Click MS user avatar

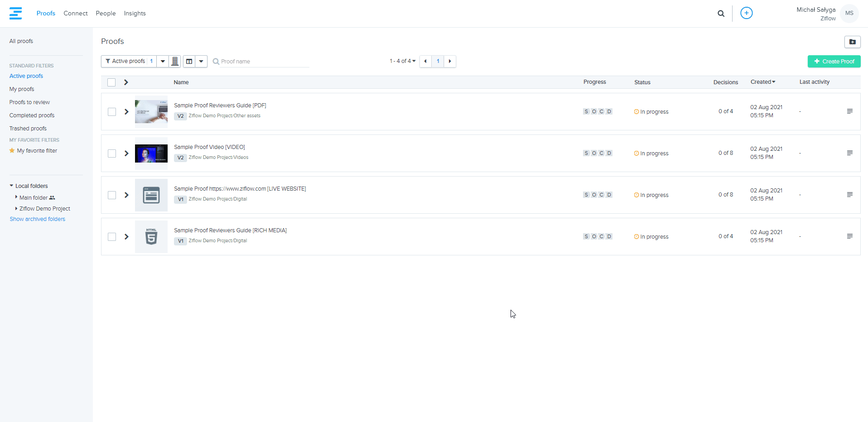click(x=849, y=13)
